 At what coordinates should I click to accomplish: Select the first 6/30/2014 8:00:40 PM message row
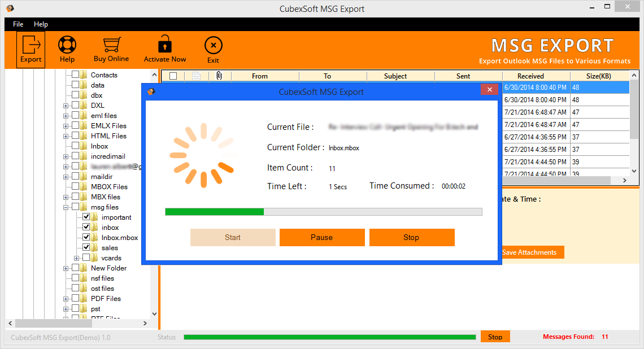point(565,88)
